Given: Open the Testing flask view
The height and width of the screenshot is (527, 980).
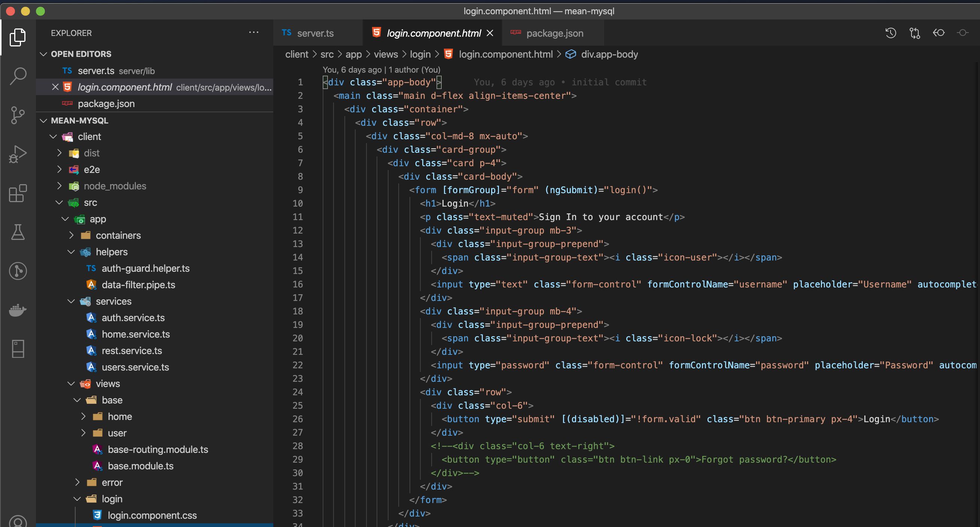Looking at the screenshot, I should 18,232.
